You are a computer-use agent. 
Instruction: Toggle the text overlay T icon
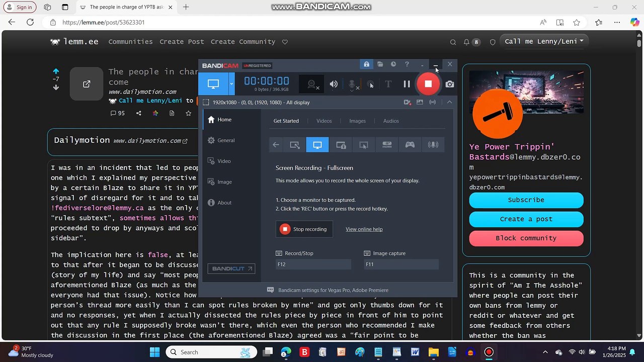click(x=388, y=84)
